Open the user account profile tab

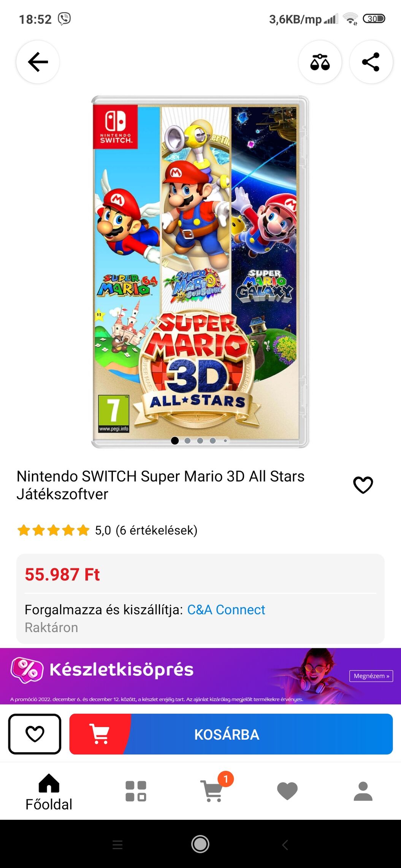pos(363,791)
